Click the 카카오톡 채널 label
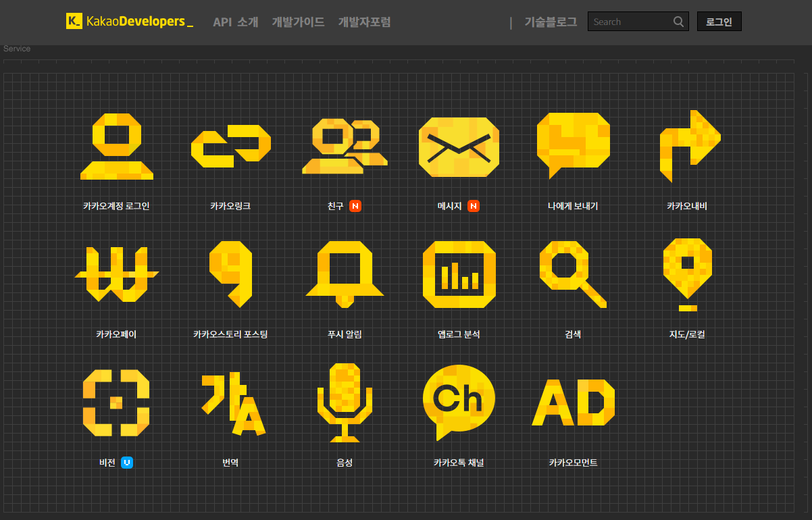Viewport: 812px width, 520px height. (x=459, y=463)
